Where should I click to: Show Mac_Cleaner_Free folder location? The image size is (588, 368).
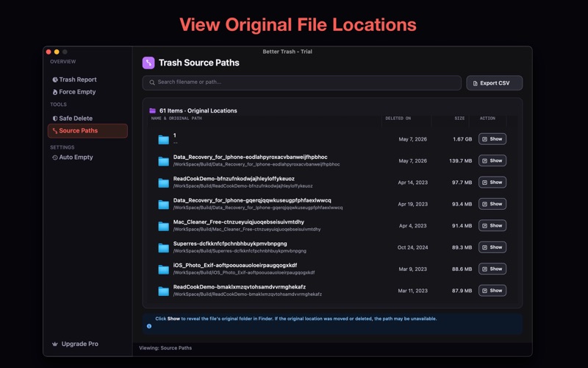[492, 226]
